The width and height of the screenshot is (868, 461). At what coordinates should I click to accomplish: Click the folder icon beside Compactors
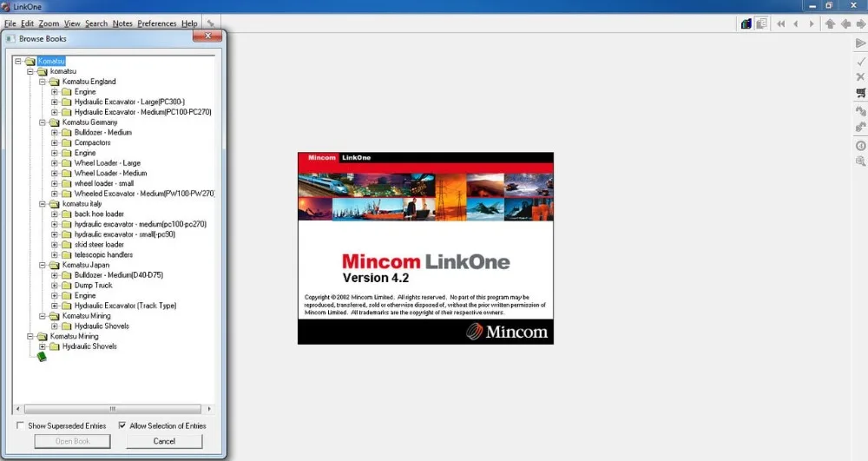67,142
